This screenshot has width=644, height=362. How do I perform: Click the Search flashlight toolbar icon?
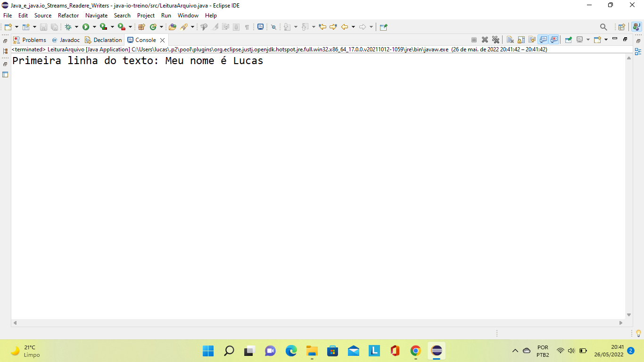184,27
